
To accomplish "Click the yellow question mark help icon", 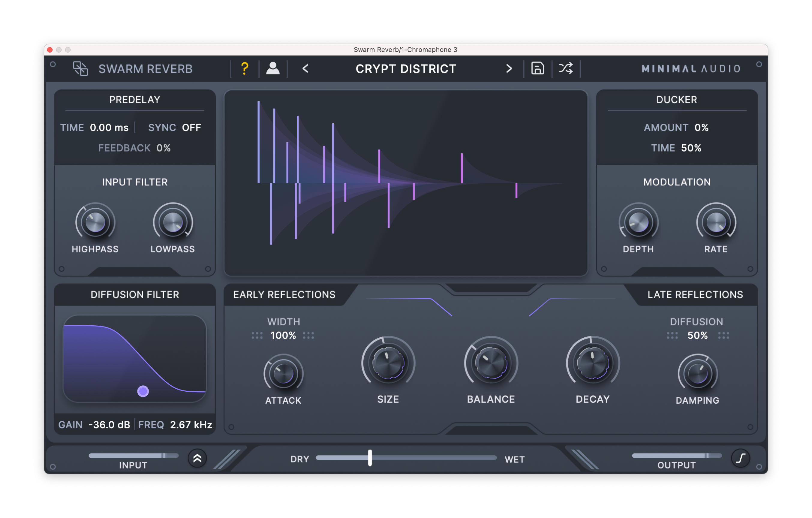I will (245, 69).
